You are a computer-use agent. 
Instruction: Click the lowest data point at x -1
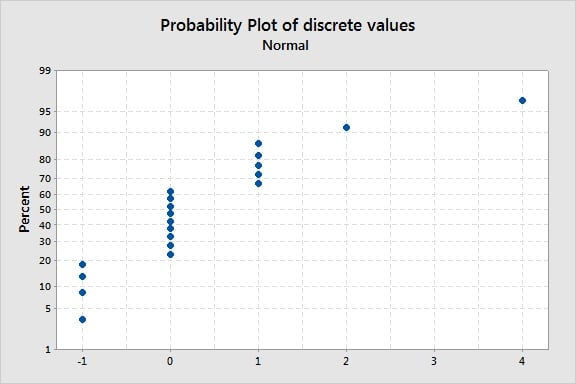coord(82,319)
